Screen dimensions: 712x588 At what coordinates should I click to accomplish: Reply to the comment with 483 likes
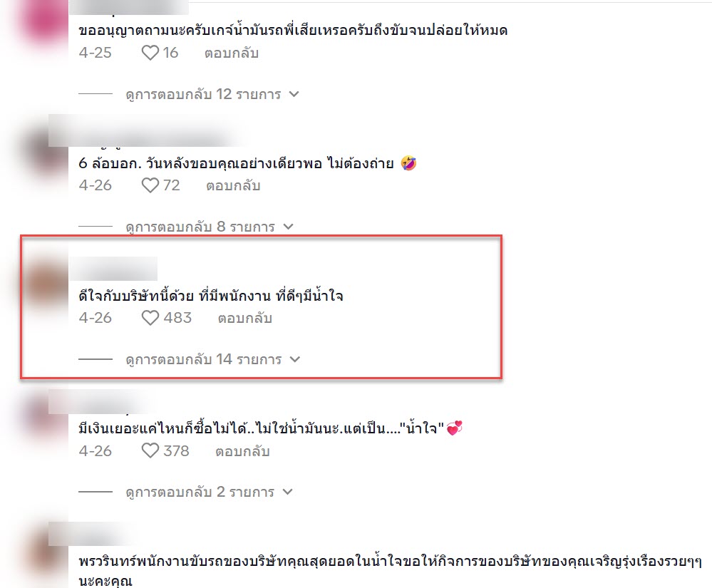pos(244,319)
